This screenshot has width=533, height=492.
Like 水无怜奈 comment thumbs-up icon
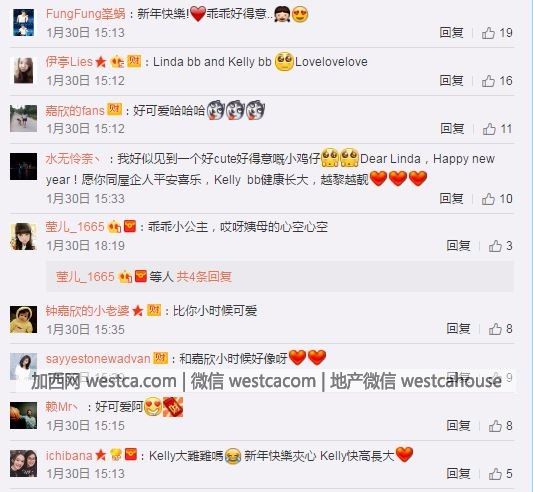click(x=488, y=199)
